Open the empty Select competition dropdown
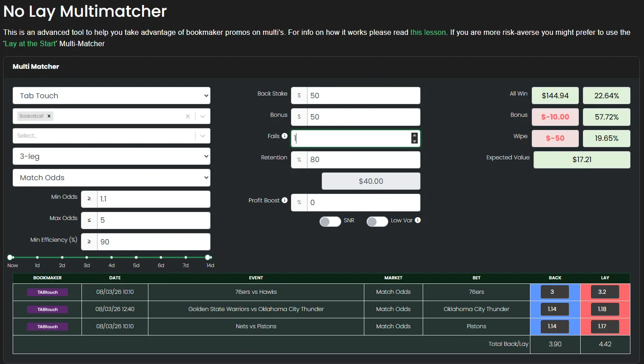This screenshot has width=644, height=364. tap(111, 136)
